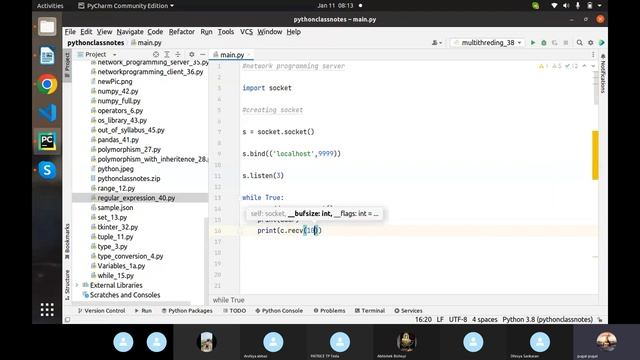Close the main.py editor tab
This screenshot has height=360, width=640.
(249, 55)
